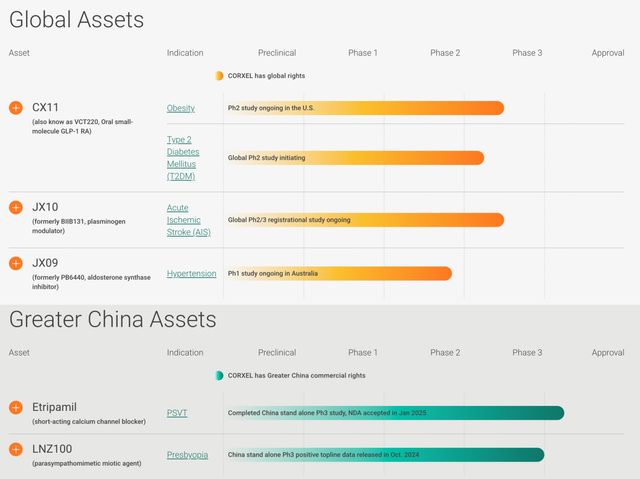
Task: Follow the Acute Ischemic Stroke link
Action: click(x=183, y=220)
